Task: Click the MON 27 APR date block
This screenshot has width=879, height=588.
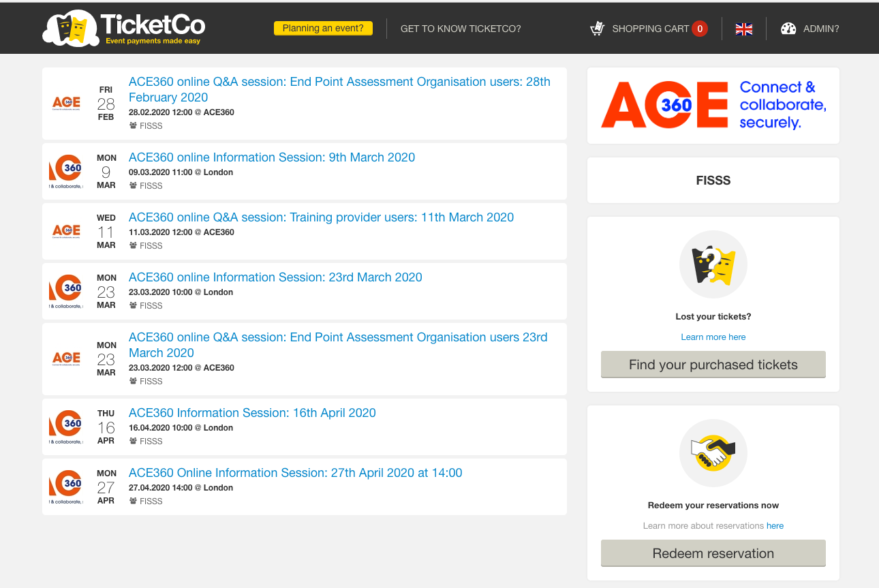Action: point(106,487)
